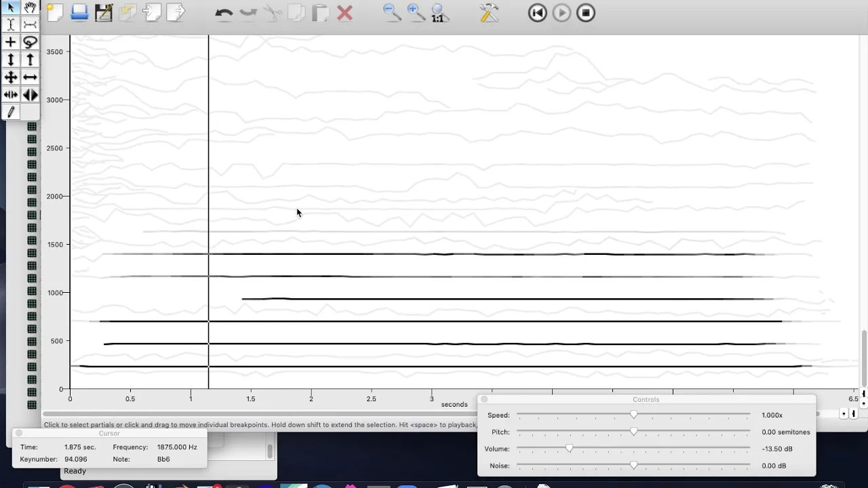Close the Controls floating panel

coord(484,399)
